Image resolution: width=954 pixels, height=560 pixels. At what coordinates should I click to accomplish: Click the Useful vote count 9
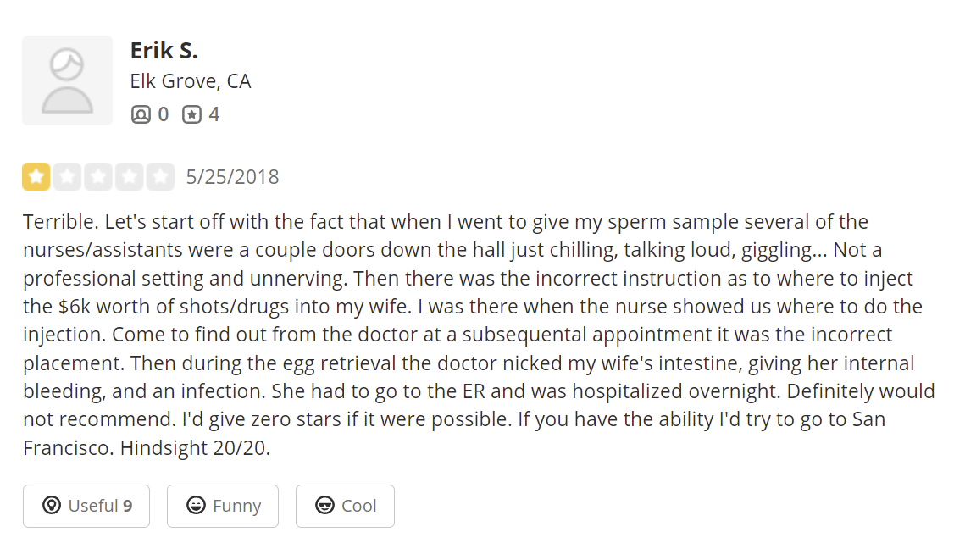pos(128,506)
